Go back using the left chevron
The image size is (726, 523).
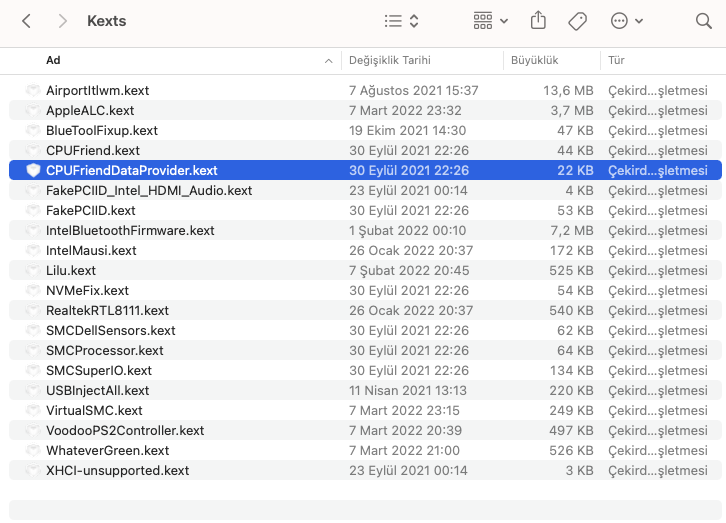(26, 21)
